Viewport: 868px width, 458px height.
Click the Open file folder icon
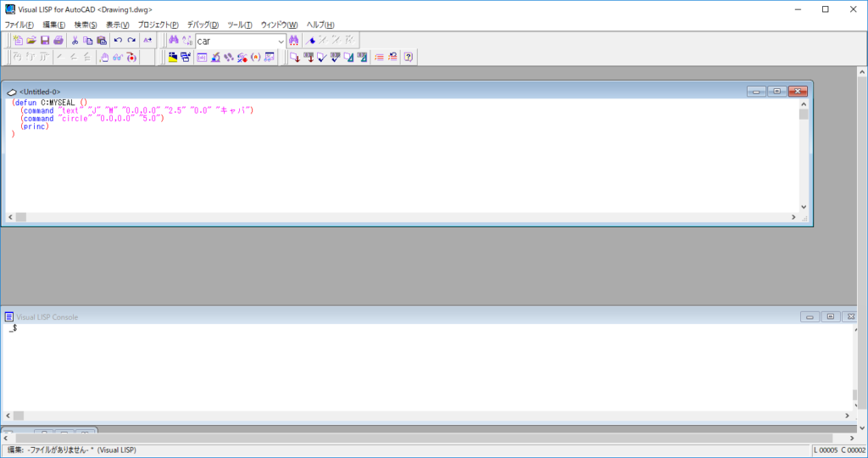31,41
